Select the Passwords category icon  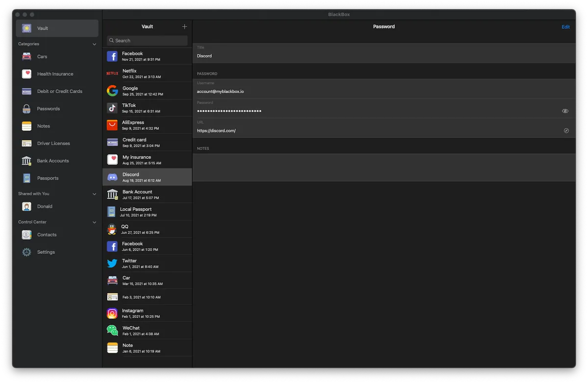coord(26,108)
